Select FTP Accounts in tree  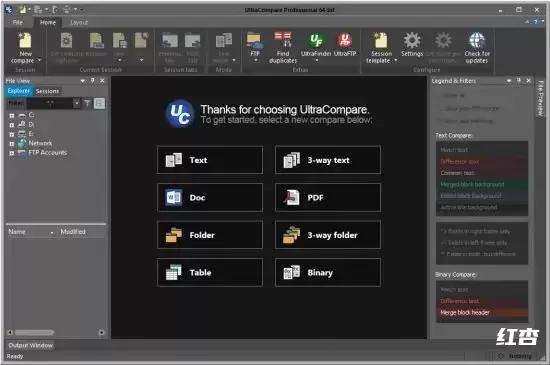tap(47, 153)
